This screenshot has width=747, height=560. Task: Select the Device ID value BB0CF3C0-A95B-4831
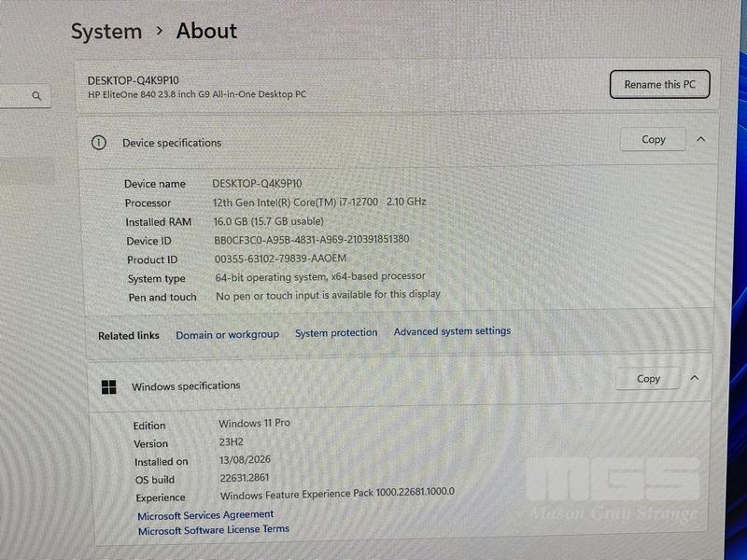[x=311, y=239]
